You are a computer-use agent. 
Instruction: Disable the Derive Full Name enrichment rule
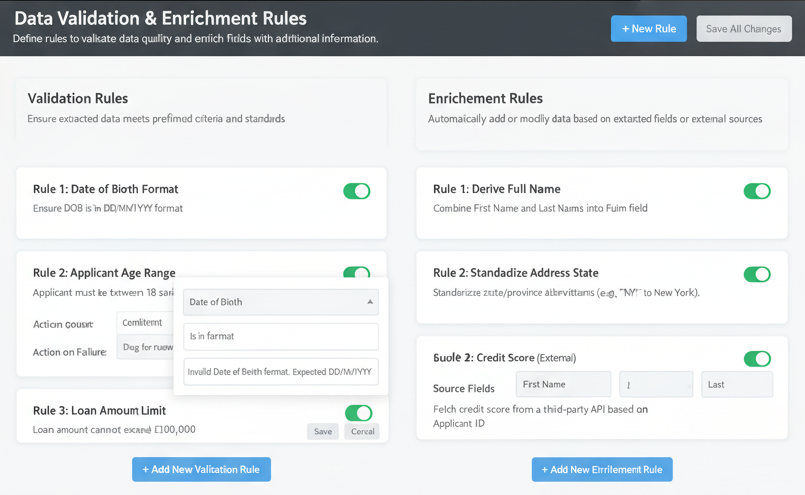[x=757, y=191]
